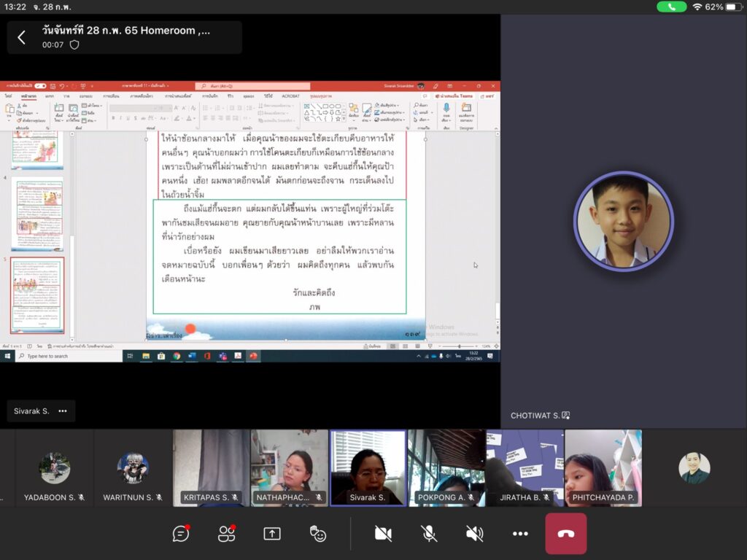Open the share content option

click(272, 534)
